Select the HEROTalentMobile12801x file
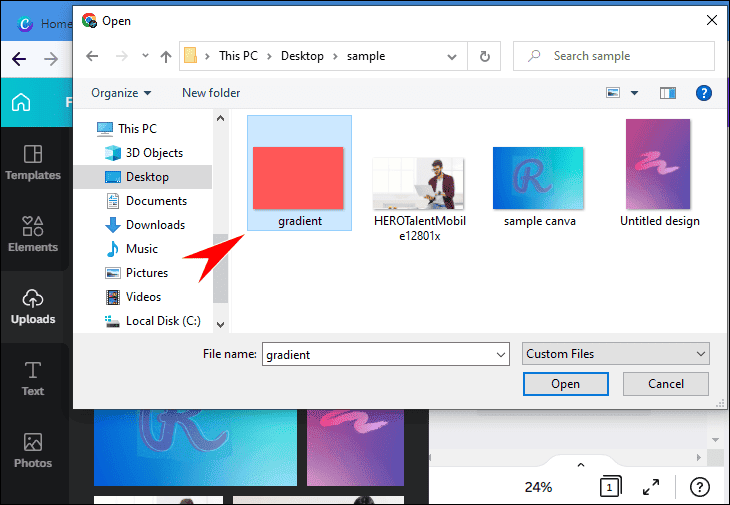Viewport: 730px width, 505px height. pyautogui.click(x=419, y=199)
